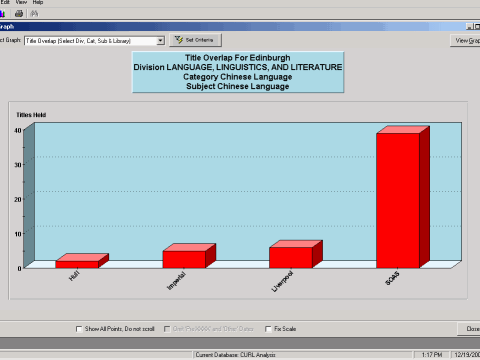This screenshot has height=360, width=480.
Task: Enable Show All Points, Do not scroll
Action: pos(79,329)
